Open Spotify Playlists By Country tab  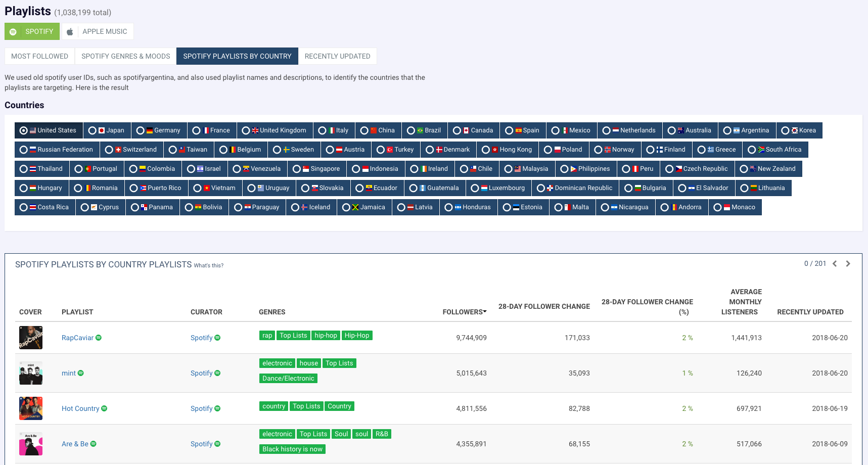pos(237,56)
